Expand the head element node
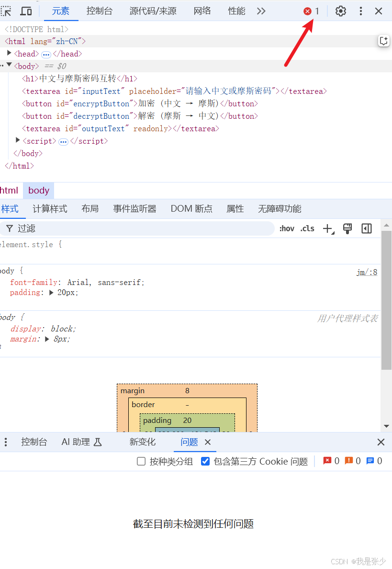 click(x=10, y=53)
